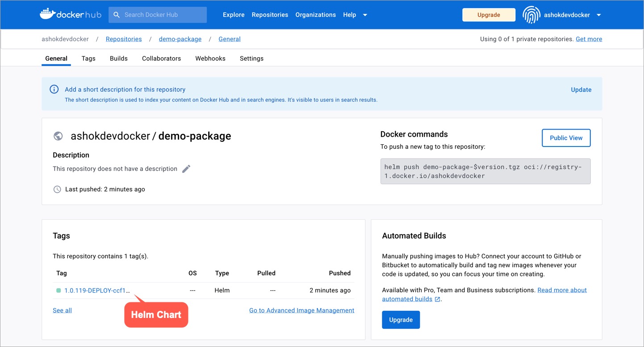
Task: Click the Search Docker Hub input field
Action: pyautogui.click(x=163, y=15)
